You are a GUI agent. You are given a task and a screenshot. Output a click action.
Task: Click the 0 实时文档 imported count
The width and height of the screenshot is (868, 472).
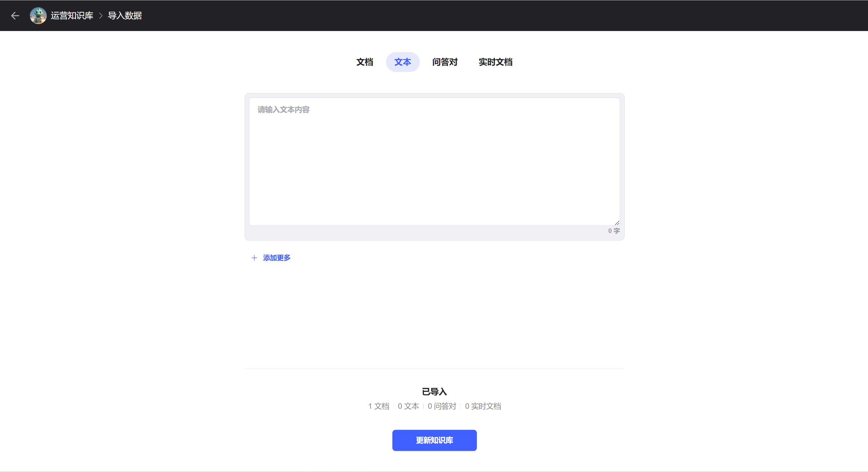tap(483, 406)
